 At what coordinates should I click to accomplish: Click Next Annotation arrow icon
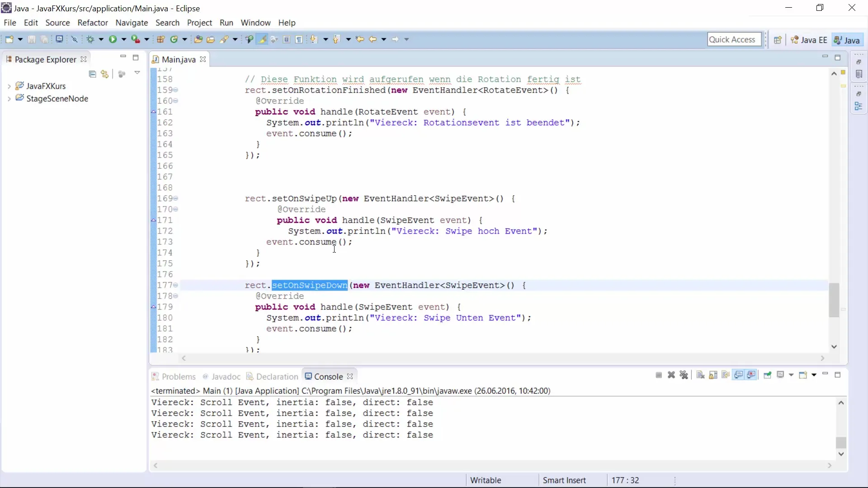314,39
